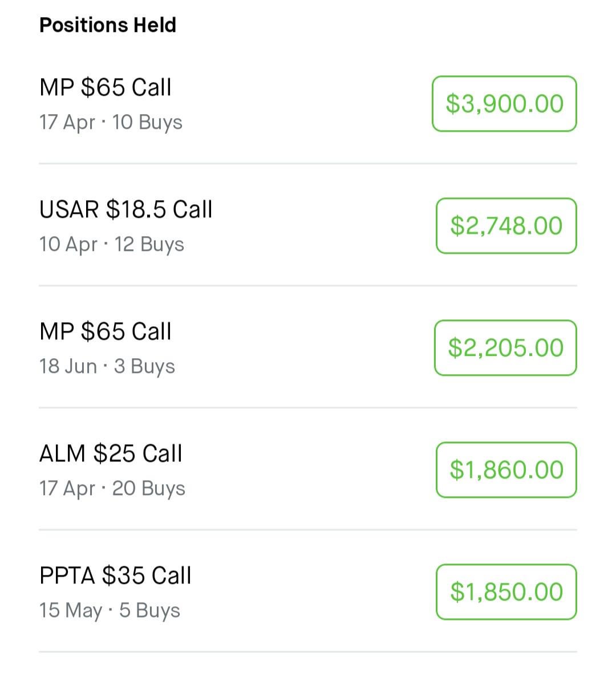Tap the '3 Buys' label
The height and width of the screenshot is (673, 616).
coord(144,367)
